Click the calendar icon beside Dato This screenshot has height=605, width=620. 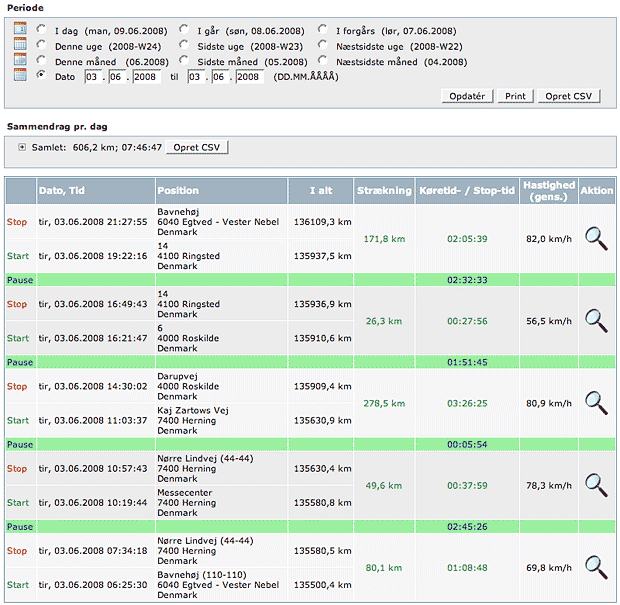click(20, 75)
